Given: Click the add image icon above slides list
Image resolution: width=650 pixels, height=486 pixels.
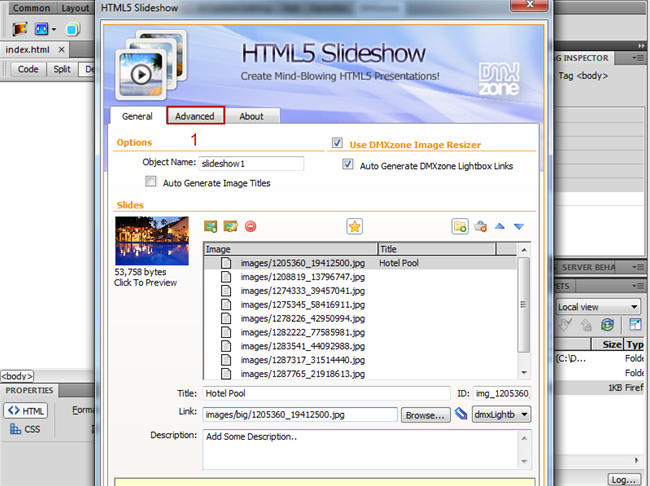Looking at the screenshot, I should click(211, 226).
